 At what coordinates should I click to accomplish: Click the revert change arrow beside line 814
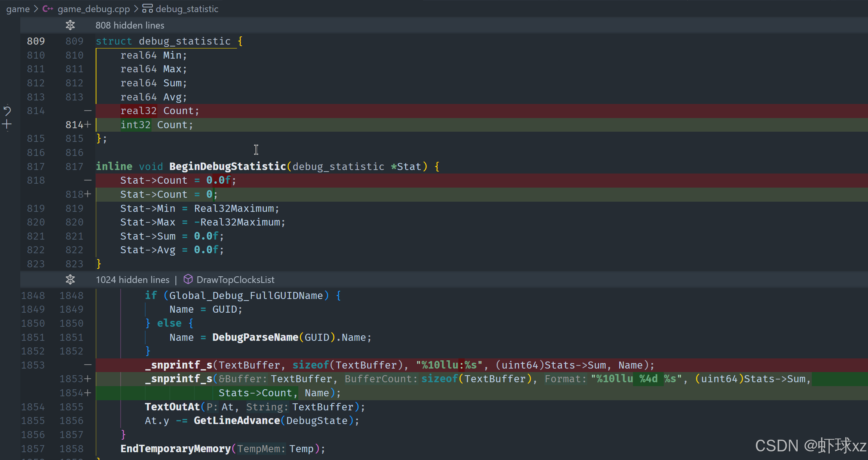(7, 111)
